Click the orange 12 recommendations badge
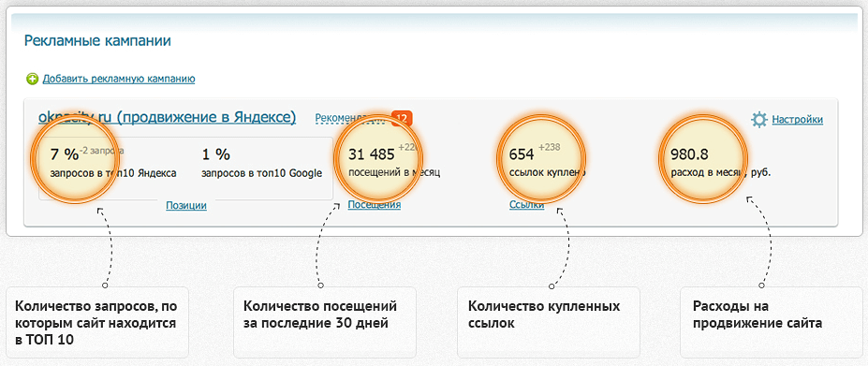 (x=402, y=118)
